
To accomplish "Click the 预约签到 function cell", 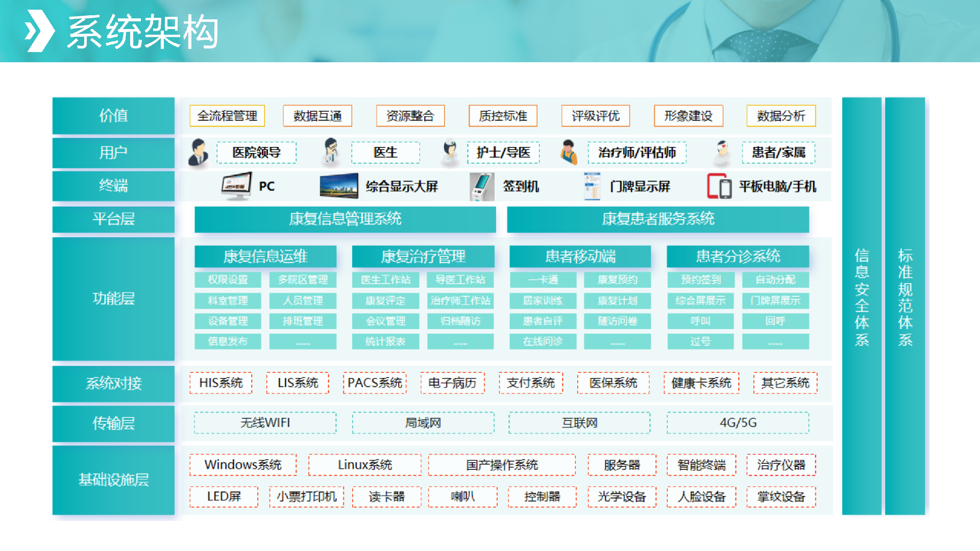I will coord(700,280).
